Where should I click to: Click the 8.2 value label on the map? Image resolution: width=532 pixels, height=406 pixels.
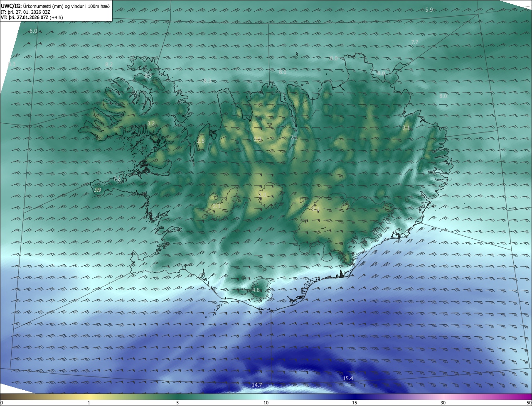(109, 65)
